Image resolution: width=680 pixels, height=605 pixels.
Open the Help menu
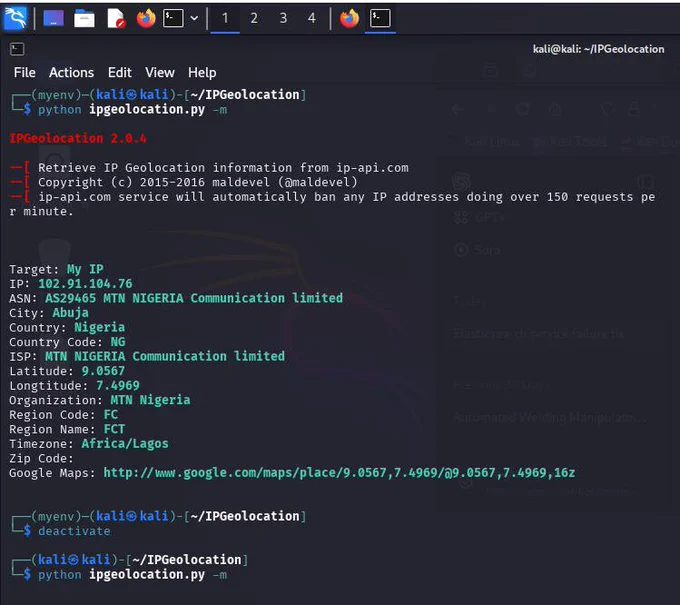click(x=202, y=72)
